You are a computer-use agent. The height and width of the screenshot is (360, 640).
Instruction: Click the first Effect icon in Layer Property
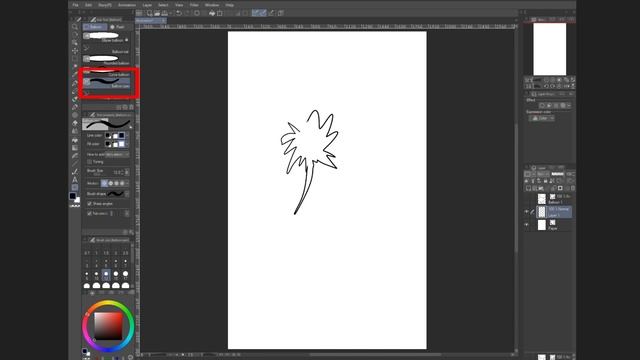tap(542, 106)
